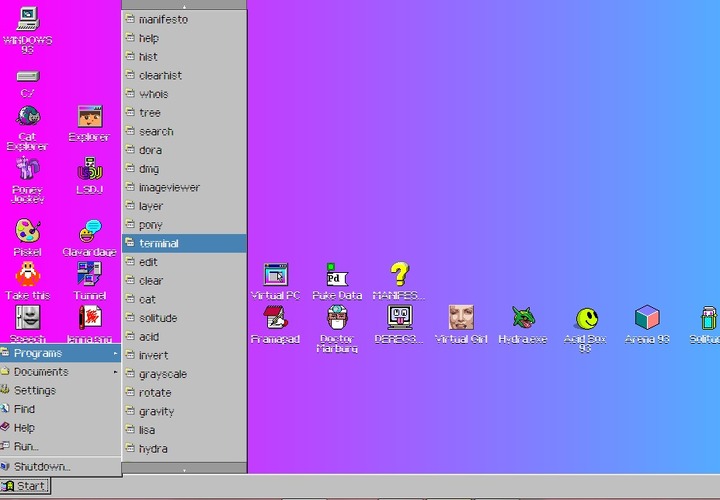Choose grayscale from the programs list
The width and height of the screenshot is (720, 500).
tap(184, 374)
